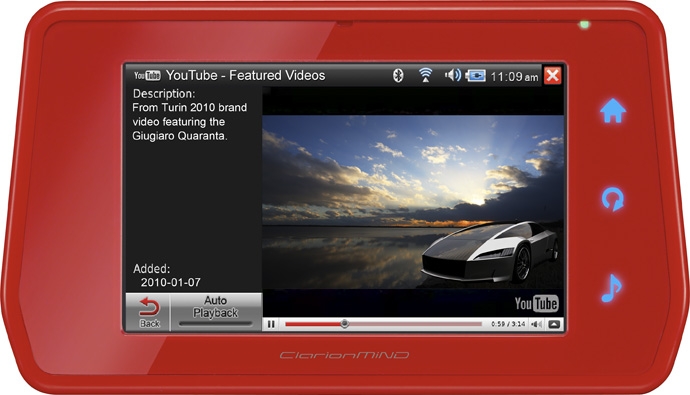Click the YouTube watermark on video
Viewport: 690px width, 395px height.
coord(536,304)
